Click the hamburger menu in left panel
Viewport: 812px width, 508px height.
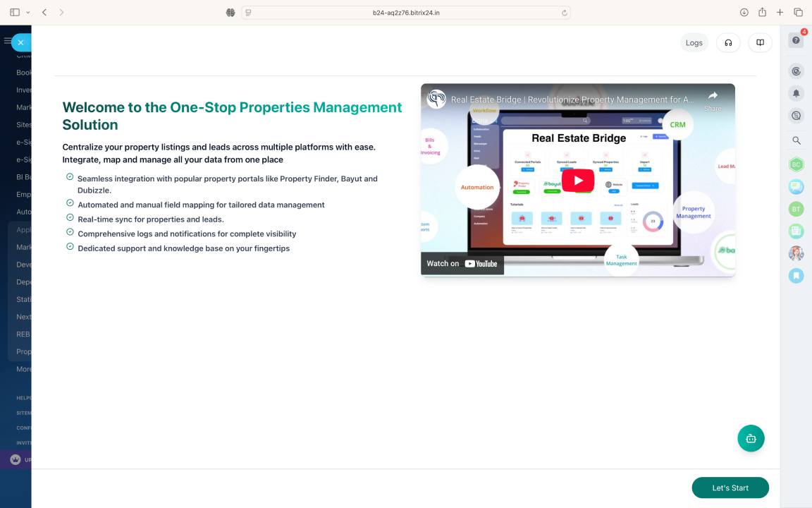(8, 41)
